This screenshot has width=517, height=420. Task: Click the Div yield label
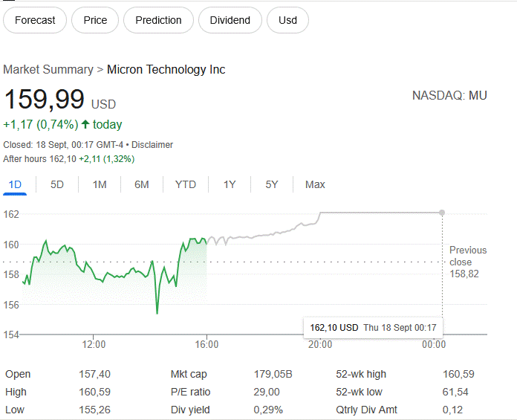[190, 410]
